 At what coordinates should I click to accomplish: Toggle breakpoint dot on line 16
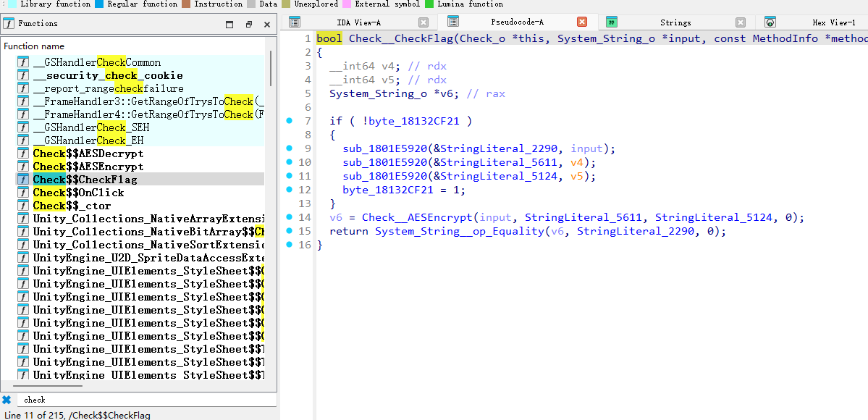289,244
